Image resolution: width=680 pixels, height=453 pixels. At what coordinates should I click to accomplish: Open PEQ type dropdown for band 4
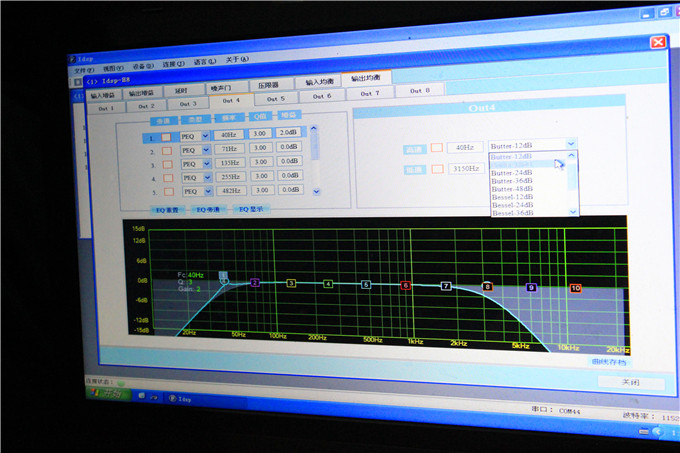208,178
